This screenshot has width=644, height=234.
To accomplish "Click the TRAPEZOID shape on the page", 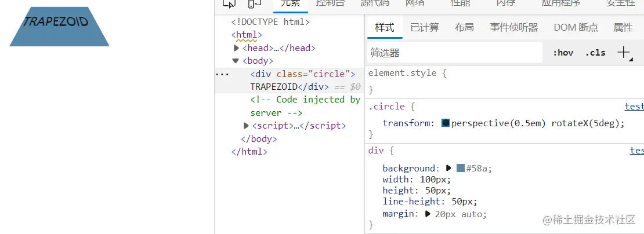I will point(60,26).
